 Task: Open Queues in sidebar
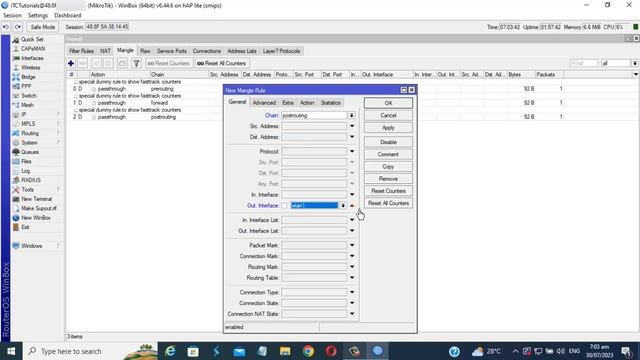(x=30, y=152)
